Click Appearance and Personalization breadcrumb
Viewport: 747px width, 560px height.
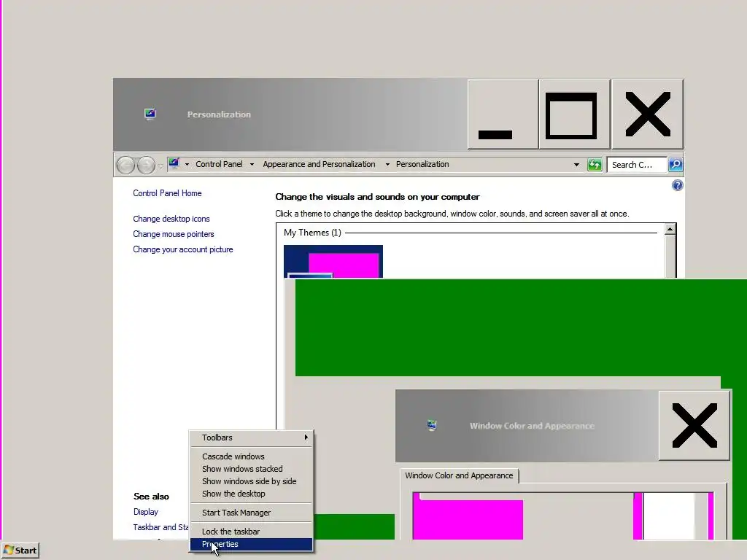(320, 164)
